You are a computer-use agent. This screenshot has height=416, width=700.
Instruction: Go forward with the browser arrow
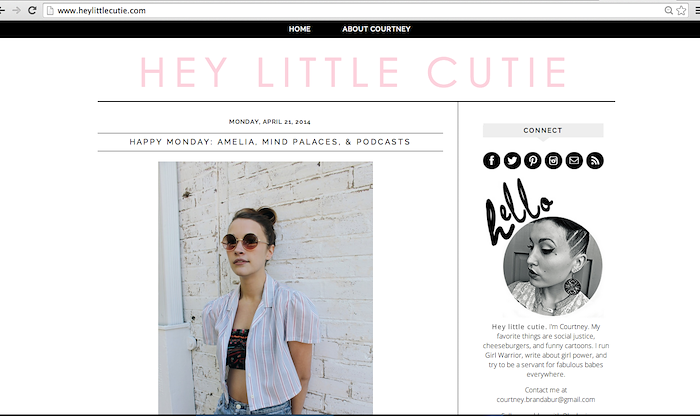17,10
